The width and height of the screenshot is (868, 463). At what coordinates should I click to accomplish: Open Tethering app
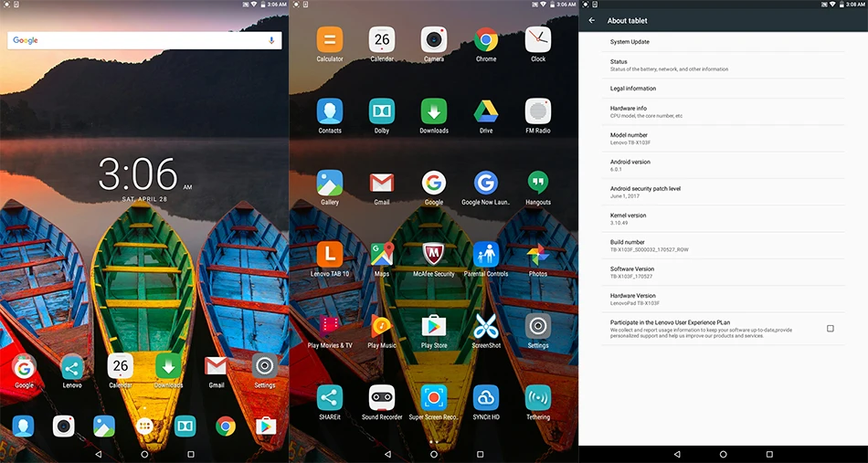(x=537, y=398)
